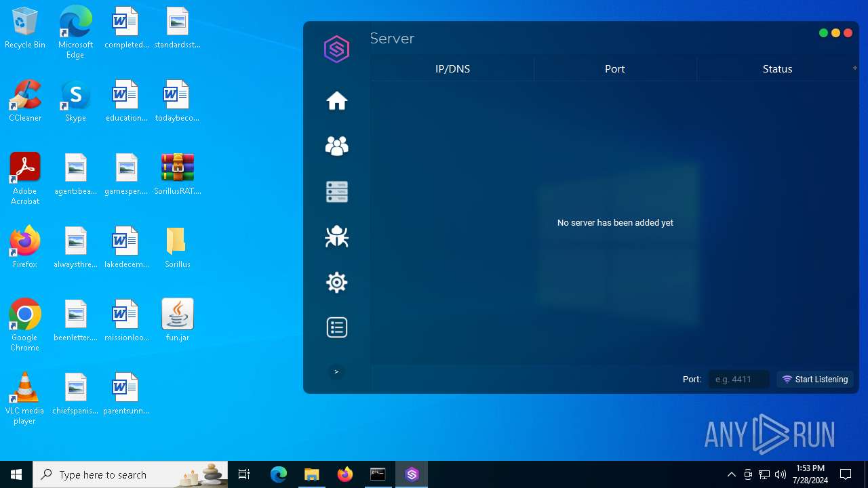Select the Google Chrome desktop shortcut
The height and width of the screenshot is (488, 868).
(25, 325)
